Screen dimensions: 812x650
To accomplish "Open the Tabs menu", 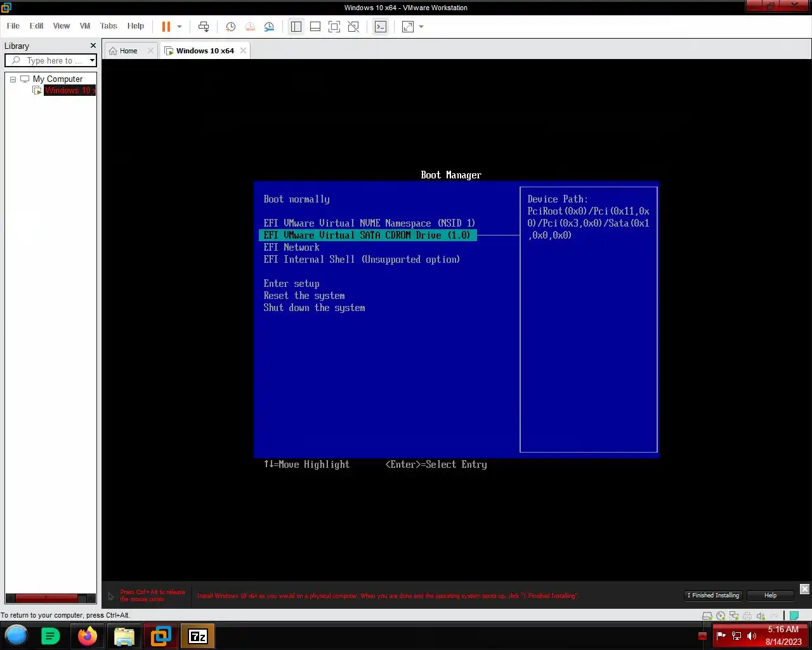I will (x=108, y=26).
